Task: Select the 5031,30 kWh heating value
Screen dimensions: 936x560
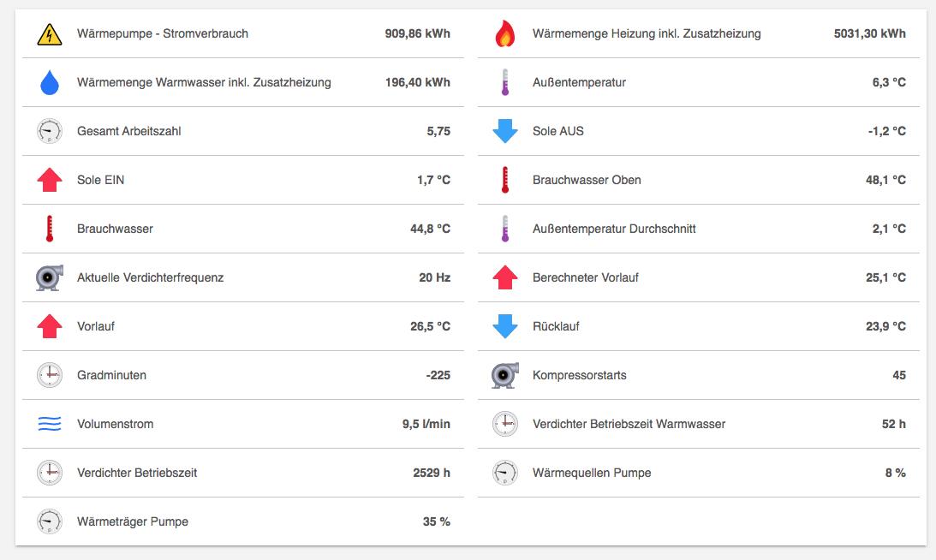Action: click(x=870, y=33)
